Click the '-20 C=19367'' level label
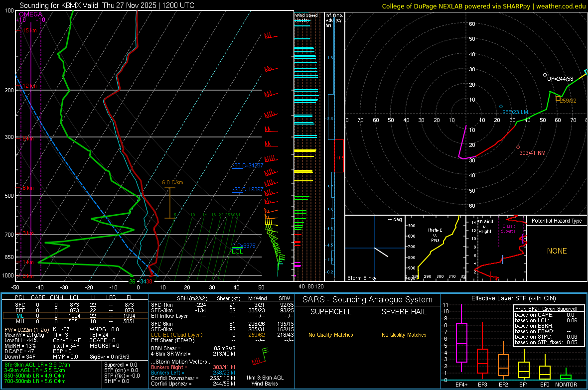 coord(248,189)
